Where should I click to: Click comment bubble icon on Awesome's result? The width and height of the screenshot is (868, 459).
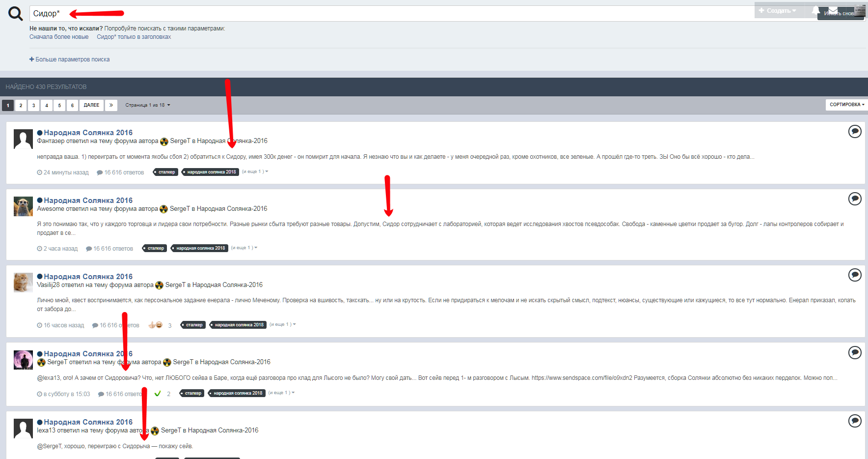pos(855,199)
